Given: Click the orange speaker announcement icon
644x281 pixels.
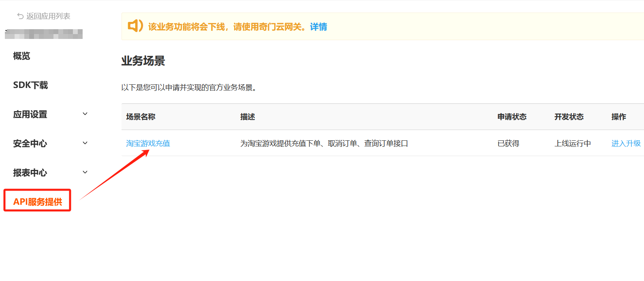Looking at the screenshot, I should (135, 26).
